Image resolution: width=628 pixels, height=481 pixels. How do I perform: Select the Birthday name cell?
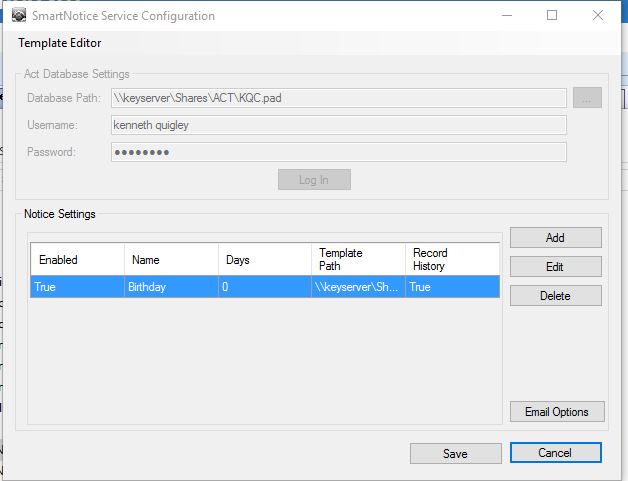[x=171, y=287]
